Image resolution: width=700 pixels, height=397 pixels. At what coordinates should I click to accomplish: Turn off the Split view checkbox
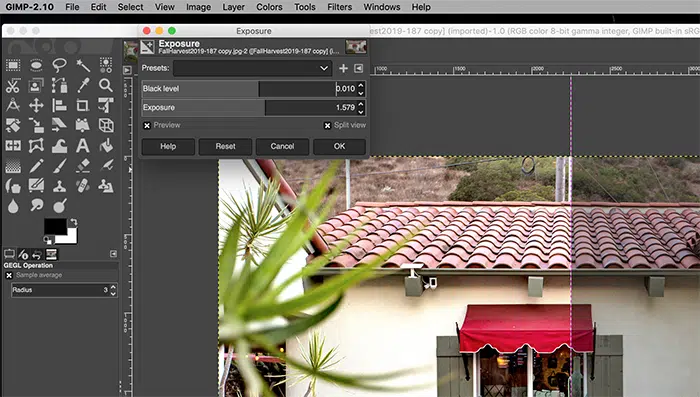pos(327,125)
